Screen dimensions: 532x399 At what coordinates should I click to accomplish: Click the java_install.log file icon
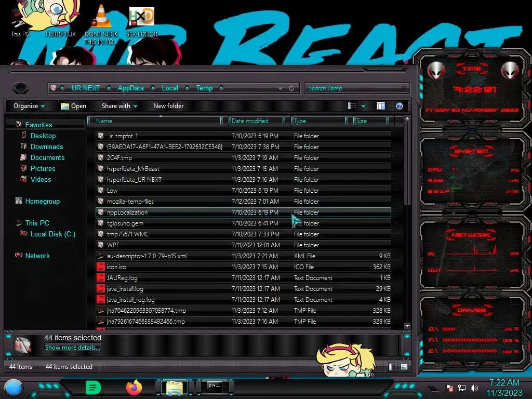click(101, 288)
